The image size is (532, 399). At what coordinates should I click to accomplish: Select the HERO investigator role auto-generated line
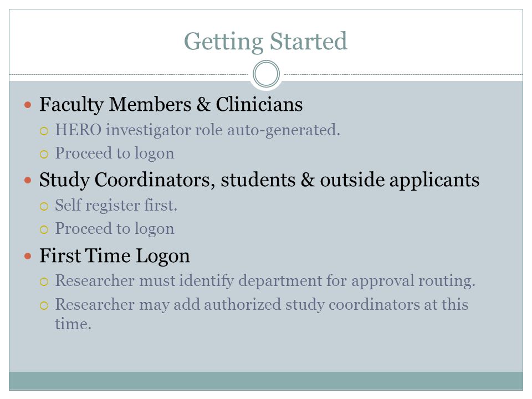197,130
